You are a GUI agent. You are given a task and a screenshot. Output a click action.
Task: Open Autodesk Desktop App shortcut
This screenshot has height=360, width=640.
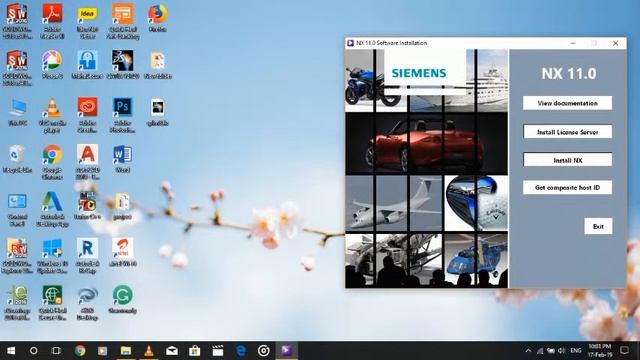(x=52, y=209)
